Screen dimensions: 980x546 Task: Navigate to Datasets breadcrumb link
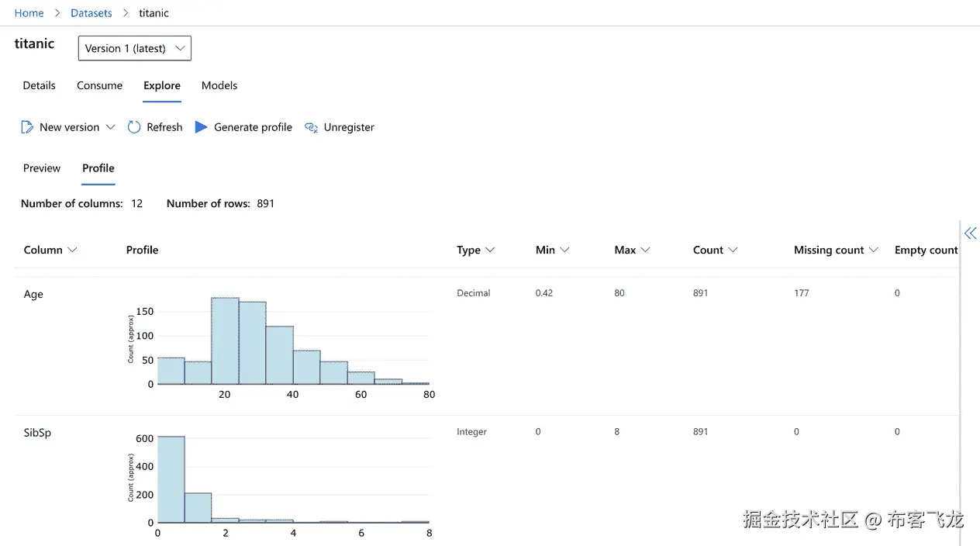(91, 13)
